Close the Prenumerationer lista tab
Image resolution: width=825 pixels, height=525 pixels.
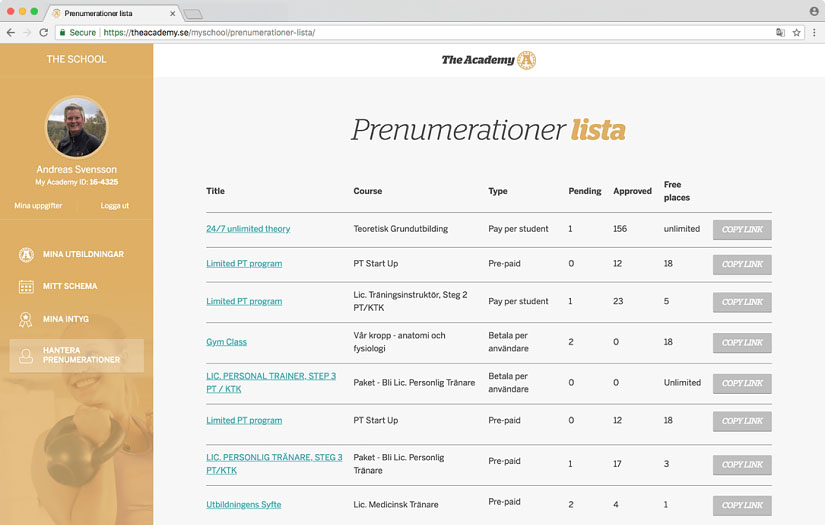click(x=173, y=14)
